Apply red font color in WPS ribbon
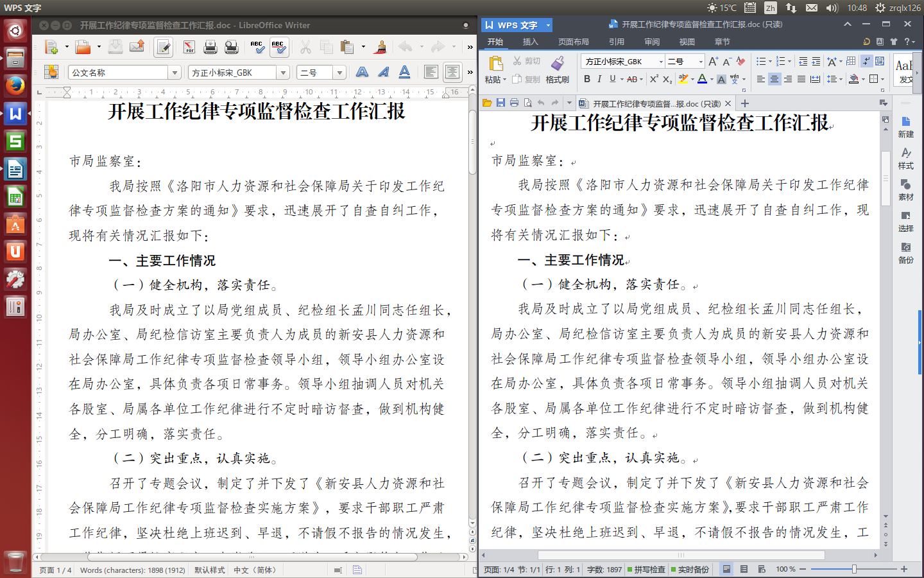Viewport: 924px width, 578px height. [703, 79]
